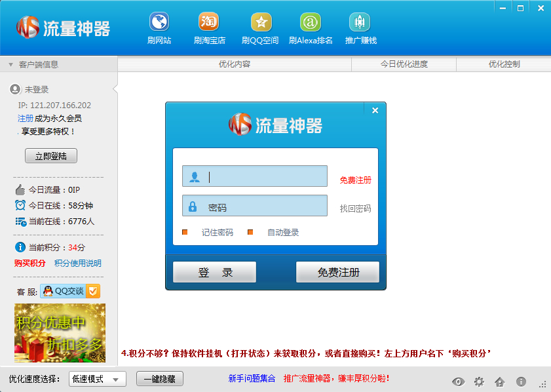This screenshot has width=551, height=392.
Task: Select the 优化内容 column tab
Action: [235, 64]
